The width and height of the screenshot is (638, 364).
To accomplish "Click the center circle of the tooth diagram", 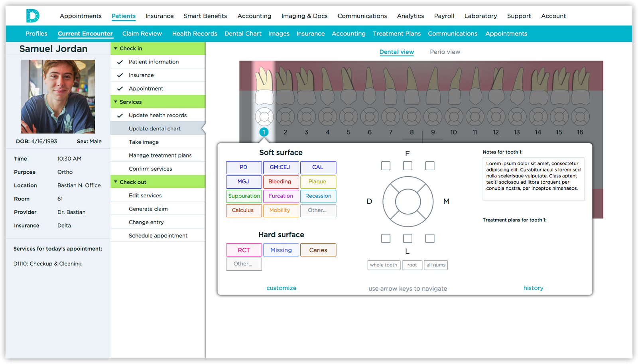I will (x=408, y=201).
